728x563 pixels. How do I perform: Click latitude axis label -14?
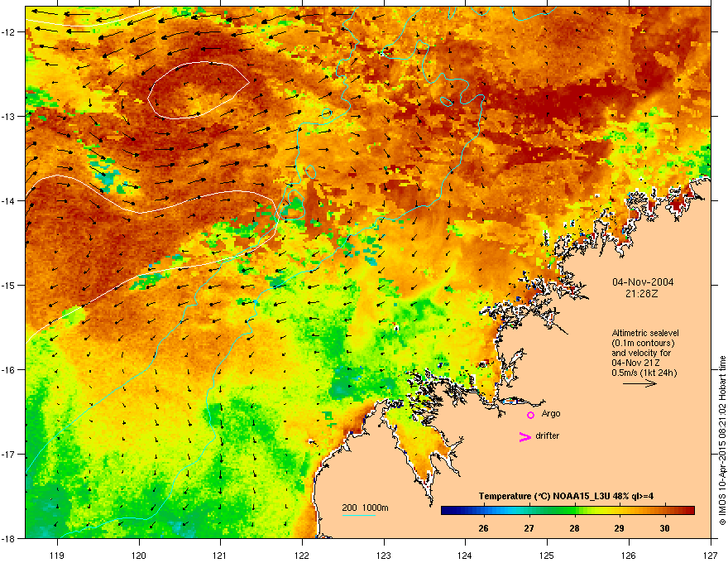click(x=9, y=201)
